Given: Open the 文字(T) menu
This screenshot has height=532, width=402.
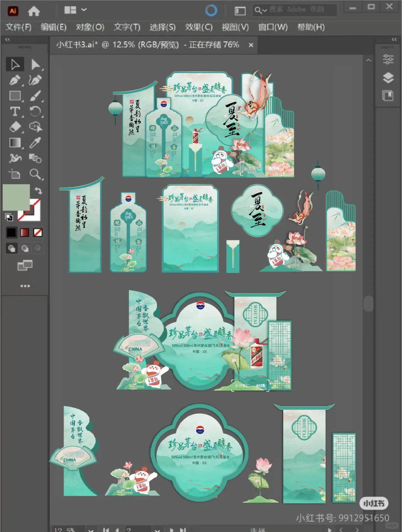Looking at the screenshot, I should 127,27.
